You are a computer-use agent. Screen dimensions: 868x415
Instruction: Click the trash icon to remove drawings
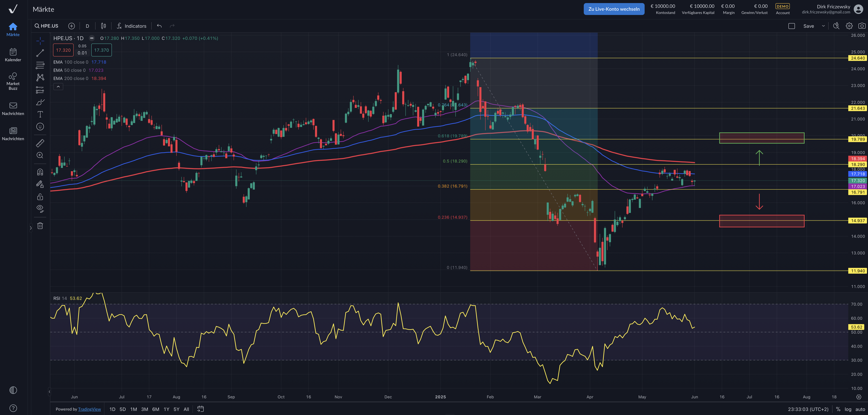click(x=40, y=226)
